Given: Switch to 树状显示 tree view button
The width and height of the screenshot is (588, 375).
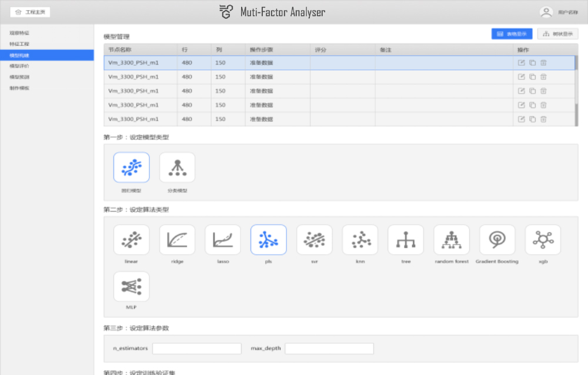Looking at the screenshot, I should 557,34.
